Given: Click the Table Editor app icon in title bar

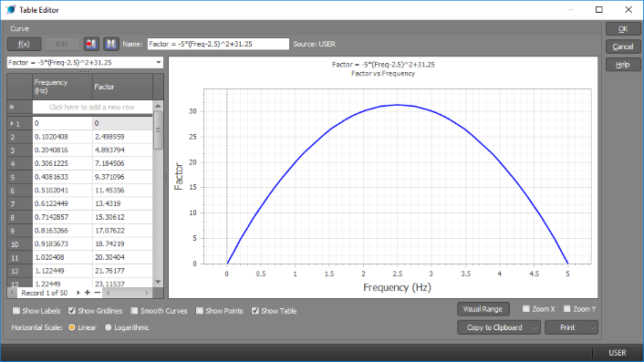Looking at the screenshot, I should pos(10,9).
